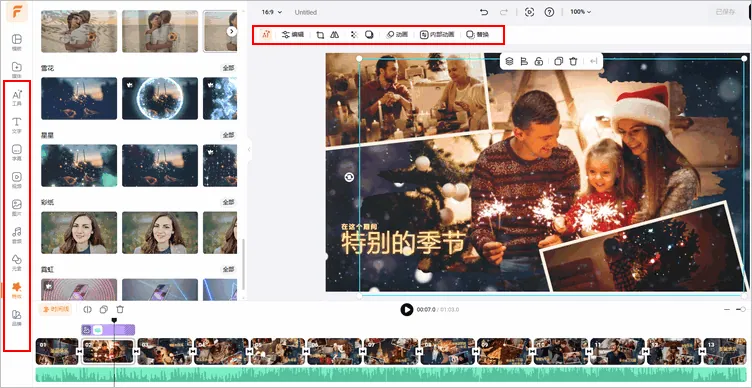
Task: Open the Media (媒体) sidebar panel
Action: (x=17, y=70)
